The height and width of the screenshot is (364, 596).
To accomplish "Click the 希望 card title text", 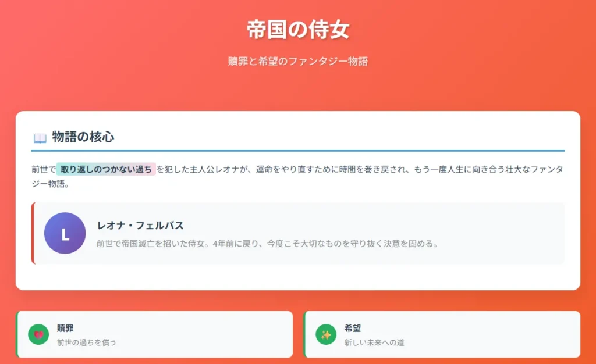I will pyautogui.click(x=352, y=329).
